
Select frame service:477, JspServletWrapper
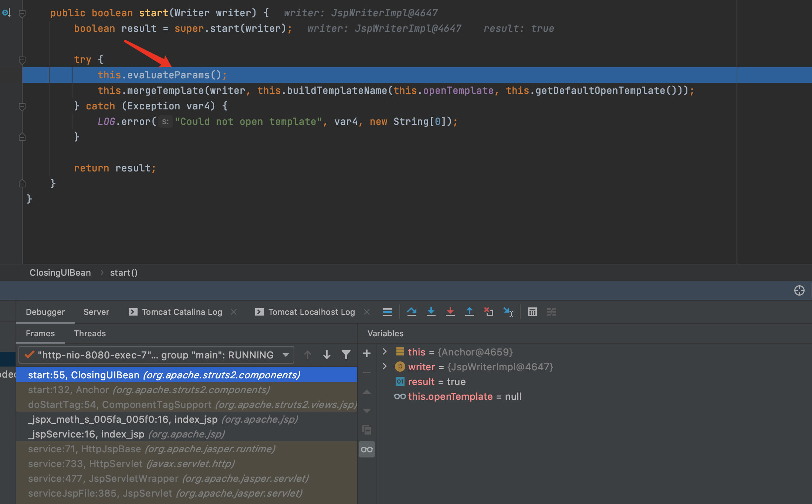[x=187, y=478]
